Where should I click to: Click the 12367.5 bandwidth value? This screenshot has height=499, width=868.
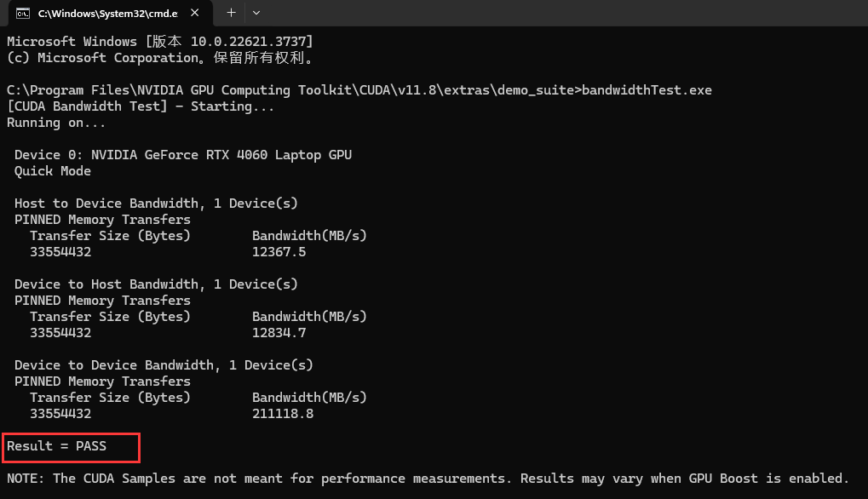(x=279, y=252)
